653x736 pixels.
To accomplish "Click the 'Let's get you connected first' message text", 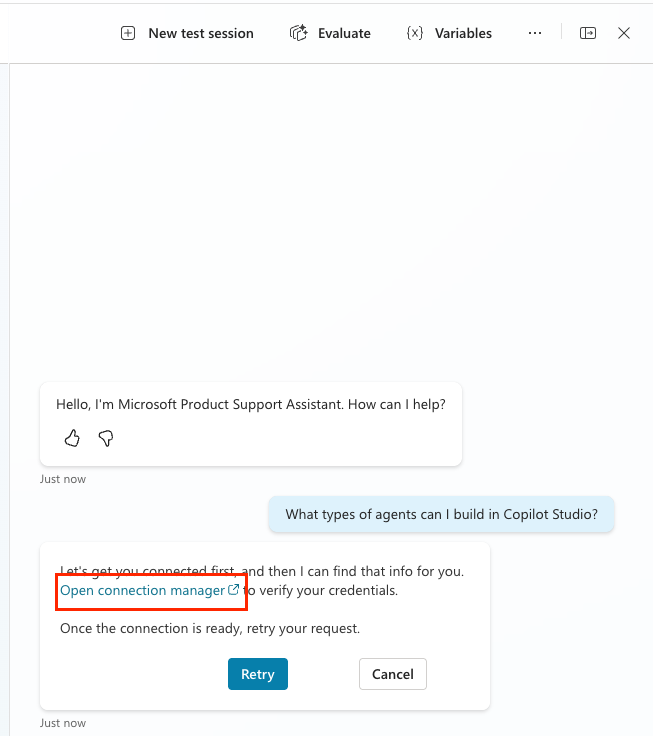I will tap(262, 571).
